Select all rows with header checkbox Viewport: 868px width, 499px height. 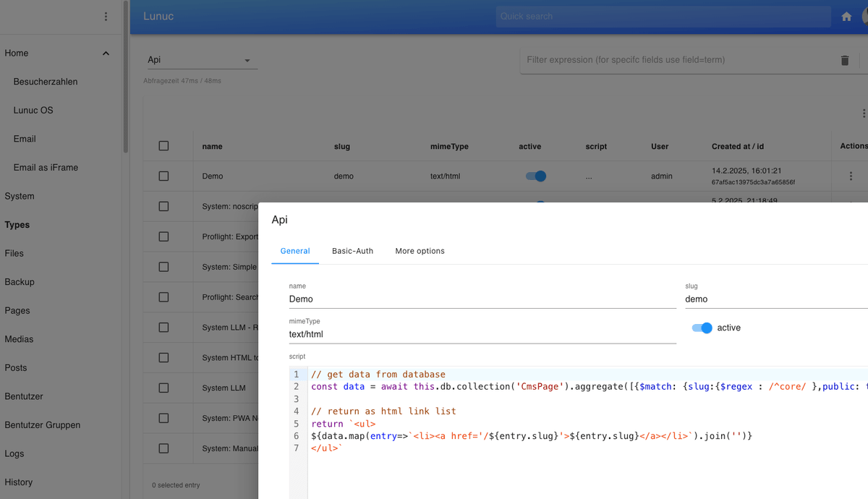pyautogui.click(x=163, y=146)
